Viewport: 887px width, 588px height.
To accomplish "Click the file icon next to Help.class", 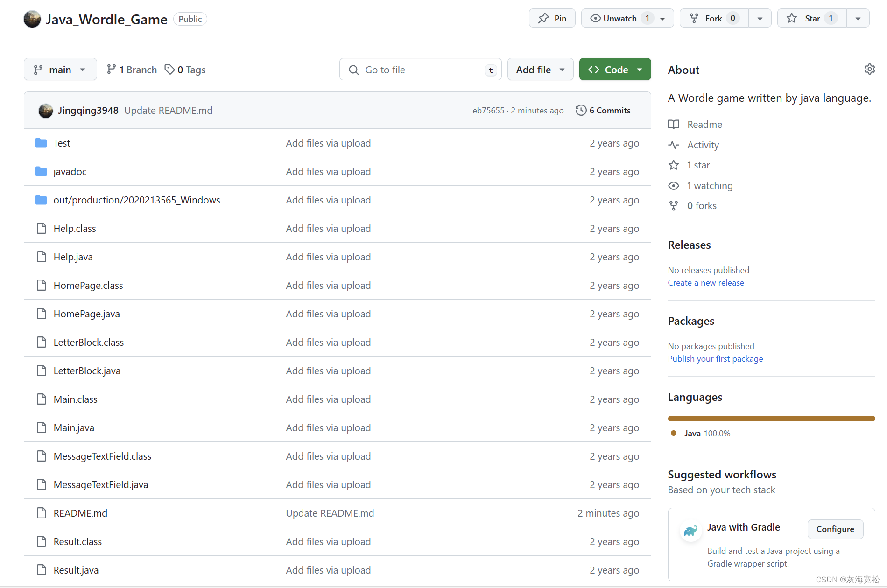I will 41,228.
